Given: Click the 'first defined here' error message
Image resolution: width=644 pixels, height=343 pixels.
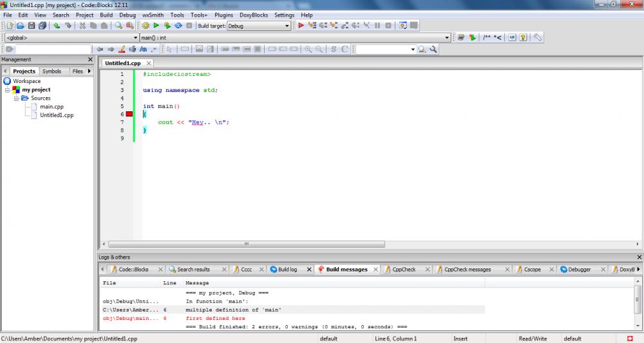Looking at the screenshot, I should point(215,319).
